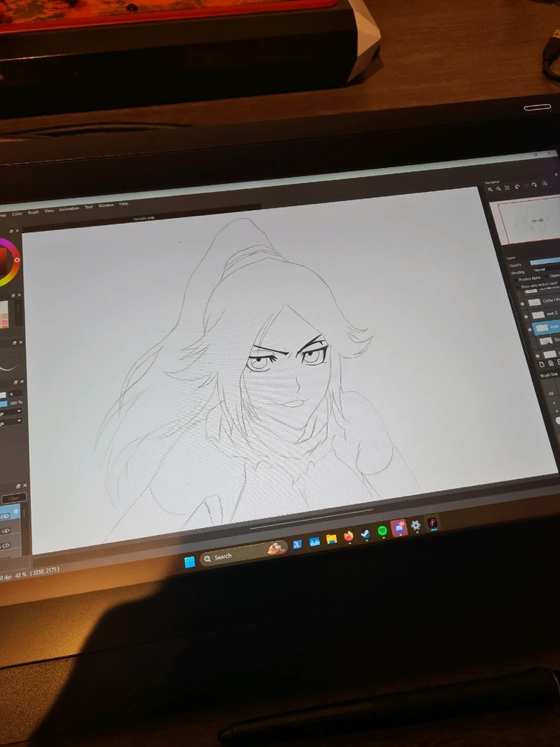The image size is (560, 747).
Task: Open Steam from taskbar
Action: [365, 533]
